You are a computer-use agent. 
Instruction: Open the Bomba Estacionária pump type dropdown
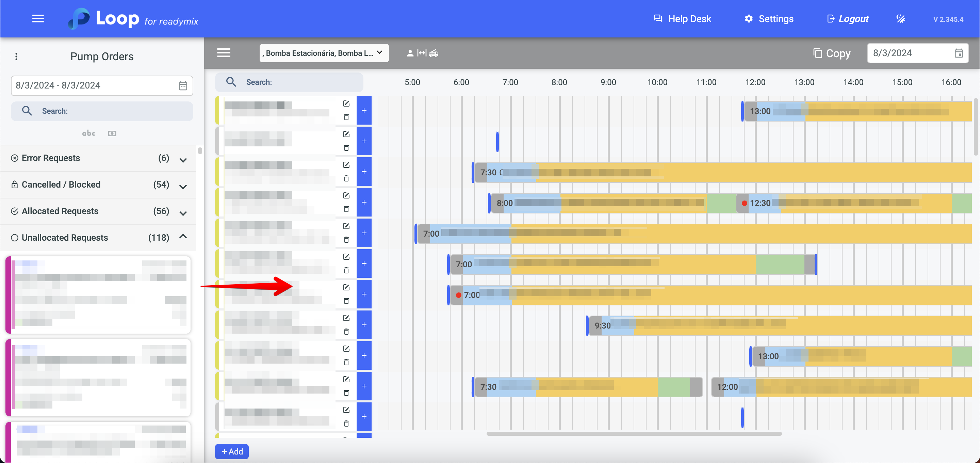click(x=324, y=53)
